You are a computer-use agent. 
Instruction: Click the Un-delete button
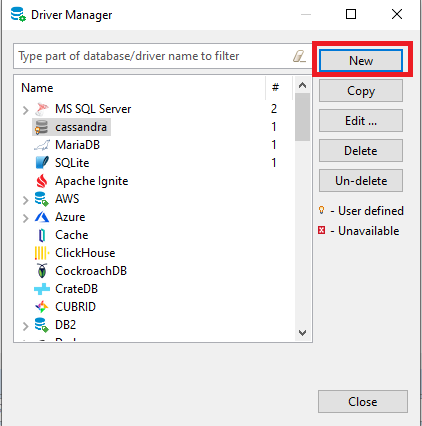(x=361, y=181)
